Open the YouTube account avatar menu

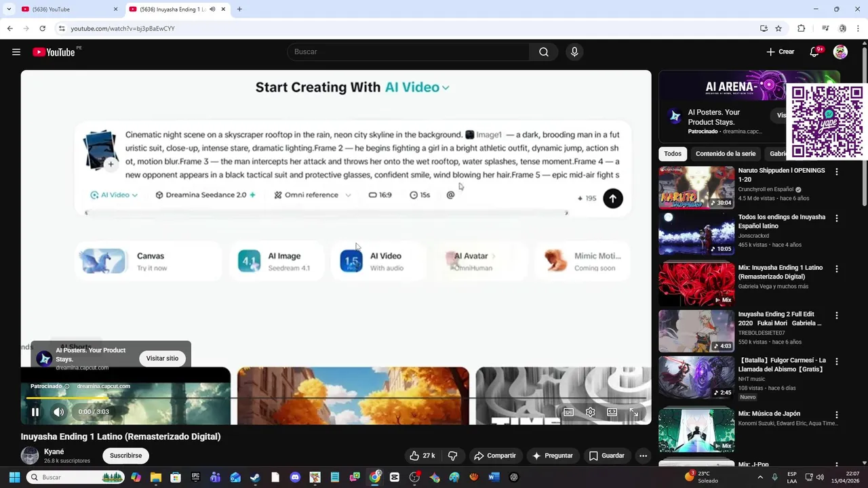(x=840, y=52)
